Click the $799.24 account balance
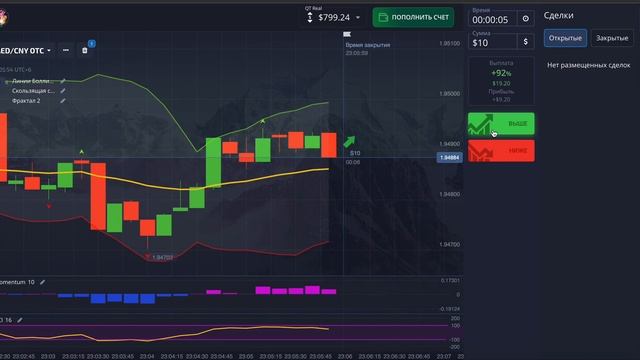 click(334, 18)
